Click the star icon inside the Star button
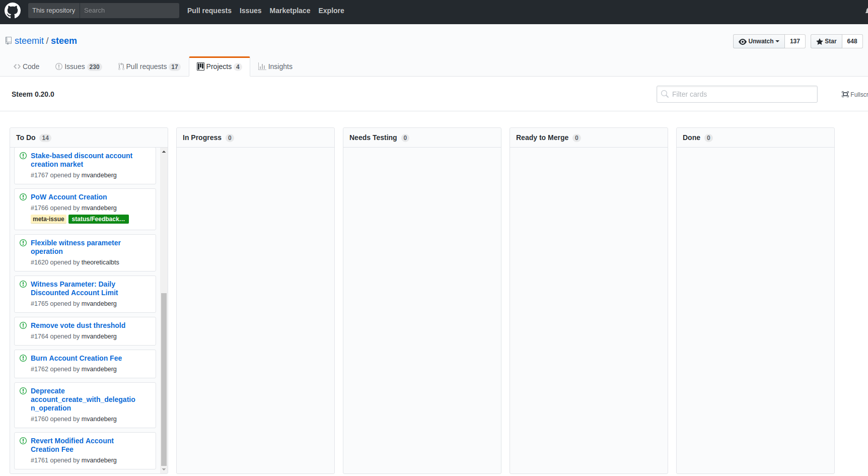 (819, 41)
